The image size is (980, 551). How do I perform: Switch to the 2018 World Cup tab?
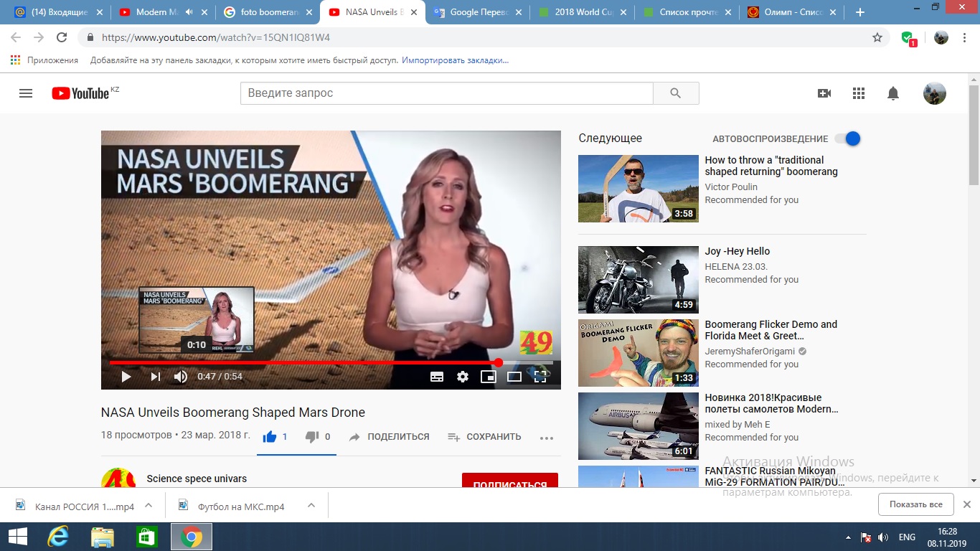582,12
